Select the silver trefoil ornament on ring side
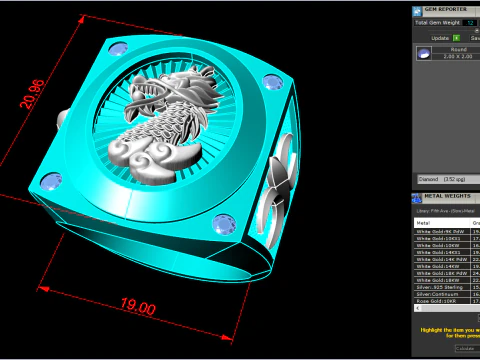Image resolution: width=480 pixels, height=360 pixels. point(277,190)
